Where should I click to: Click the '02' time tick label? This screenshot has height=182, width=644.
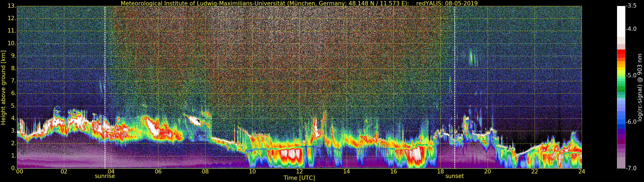(64, 171)
